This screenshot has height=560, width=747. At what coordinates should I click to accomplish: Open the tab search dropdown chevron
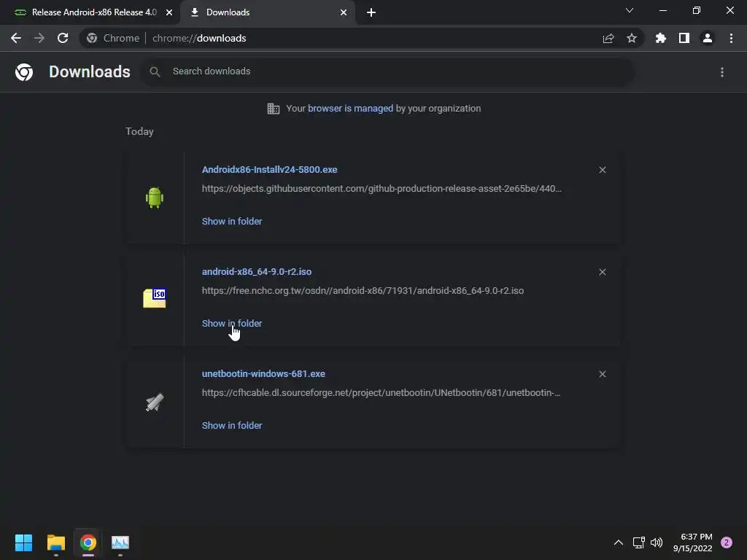click(x=630, y=10)
